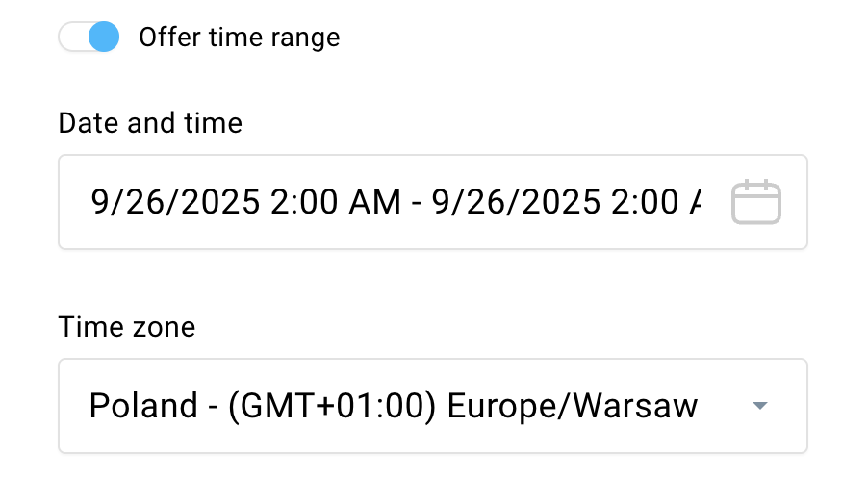Click the truncated end date text
The width and height of the screenshot is (868, 504).
tap(566, 203)
